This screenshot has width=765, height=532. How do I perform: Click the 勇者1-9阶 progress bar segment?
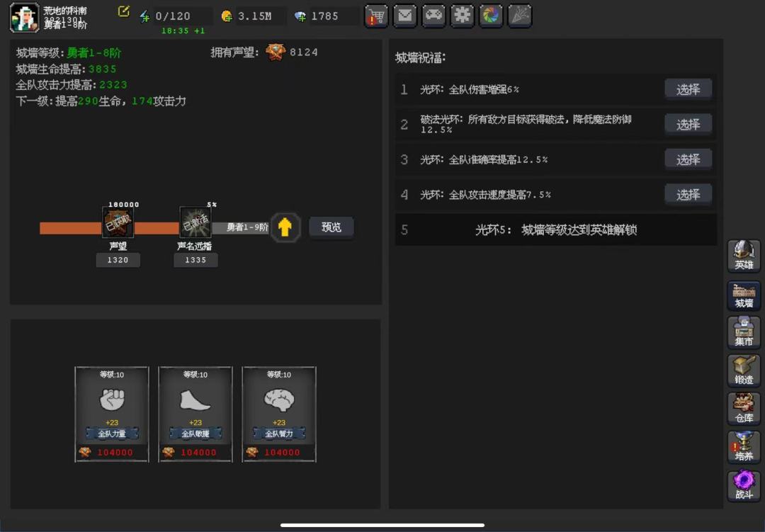tap(241, 227)
